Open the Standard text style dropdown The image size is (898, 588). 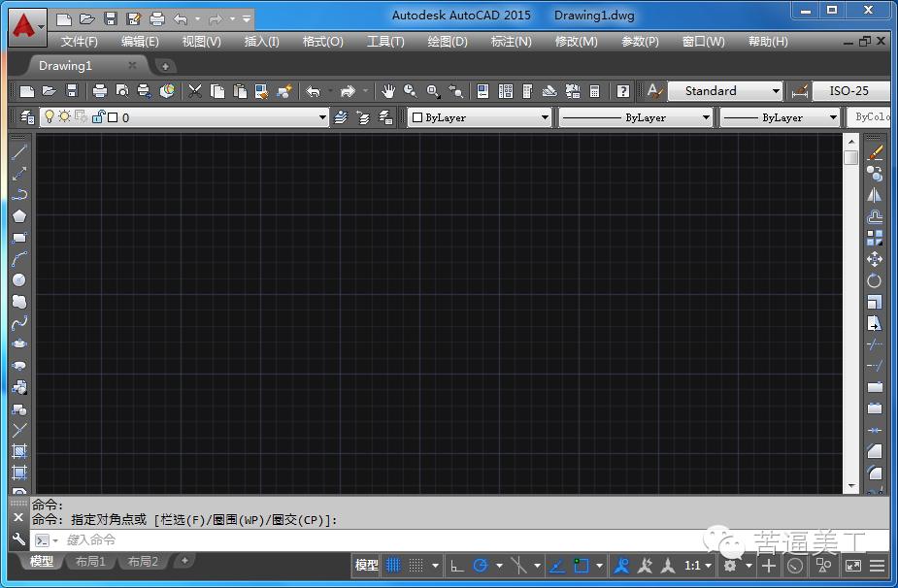725,91
